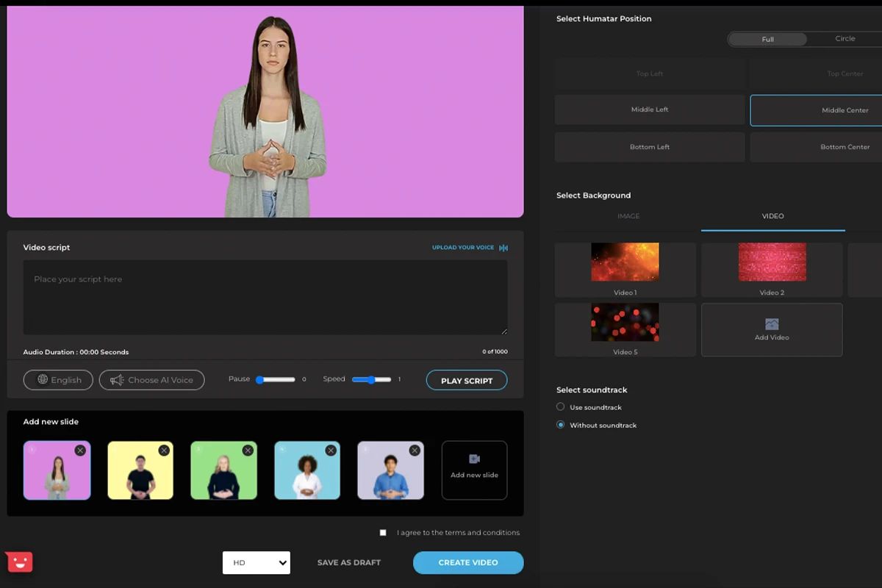The width and height of the screenshot is (882, 588).
Task: Check the terms and conditions checkbox
Action: (x=383, y=533)
